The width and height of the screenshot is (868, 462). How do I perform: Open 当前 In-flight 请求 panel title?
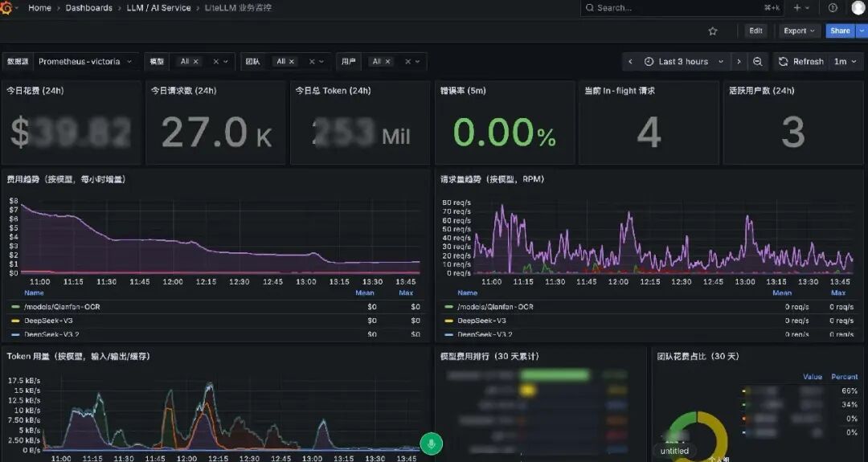(620, 91)
